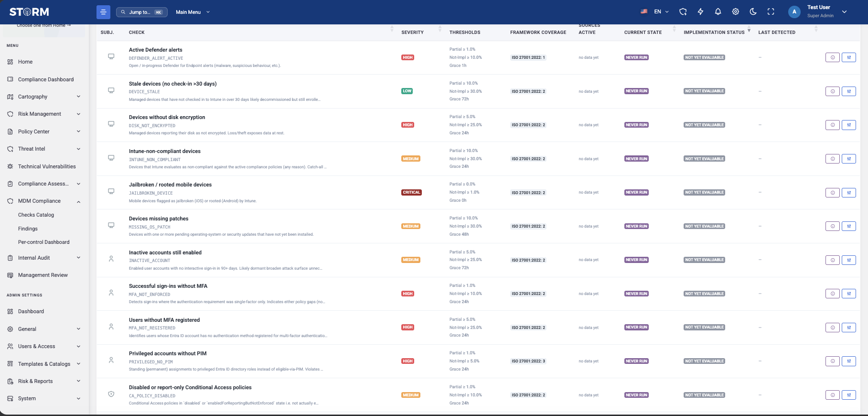
Task: Toggle sort on Implementation Status column
Action: [749, 30]
